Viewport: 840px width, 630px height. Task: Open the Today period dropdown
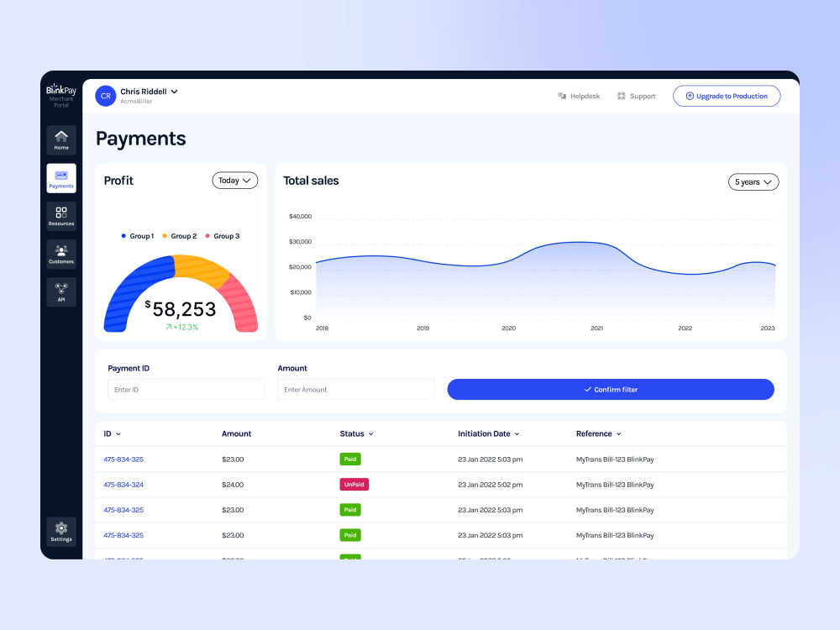(234, 181)
